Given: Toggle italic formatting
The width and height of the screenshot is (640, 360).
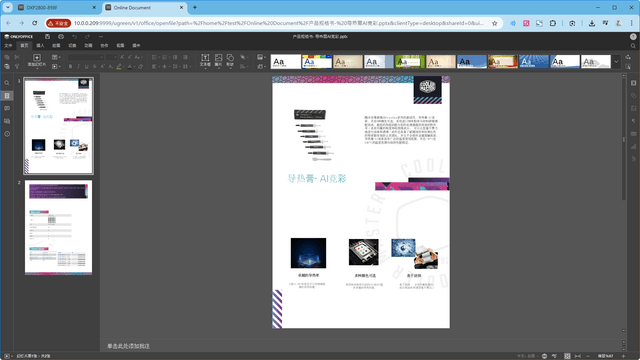Looking at the screenshot, I should 78,66.
